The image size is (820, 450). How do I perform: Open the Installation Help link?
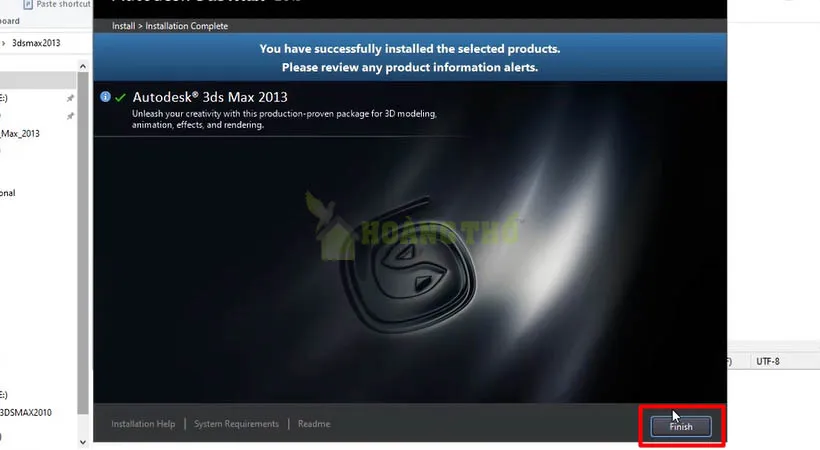click(143, 424)
